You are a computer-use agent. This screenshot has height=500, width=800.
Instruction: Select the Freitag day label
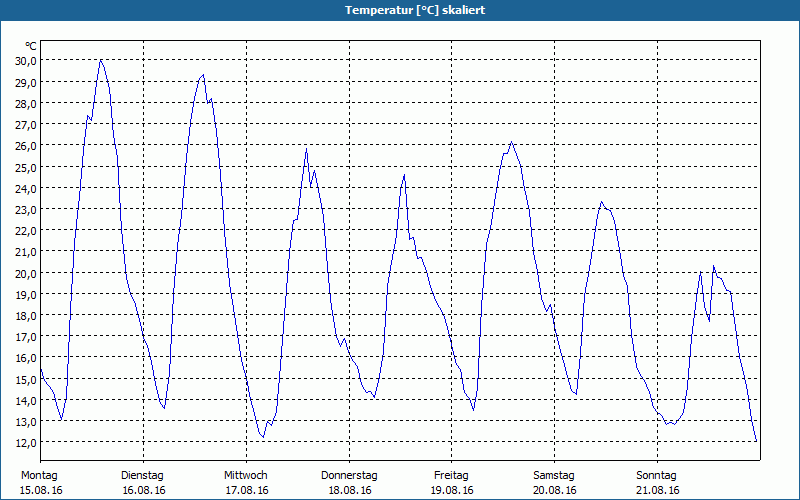[452, 476]
